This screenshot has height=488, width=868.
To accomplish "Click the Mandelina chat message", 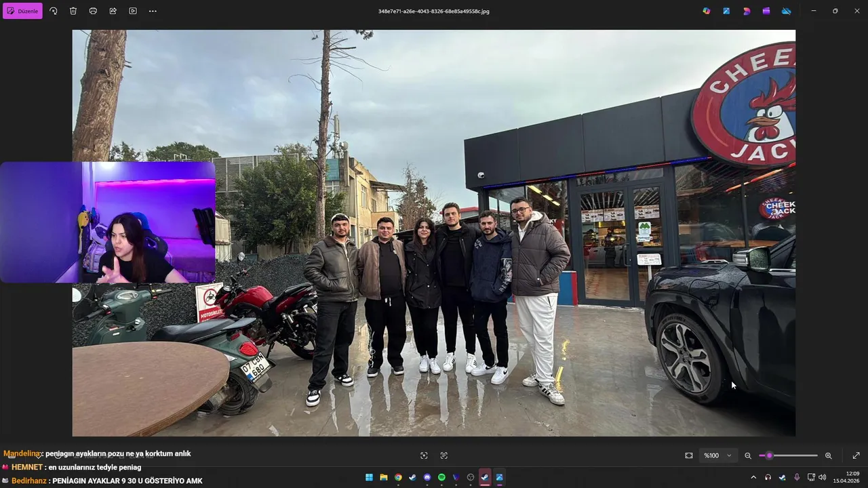I will pyautogui.click(x=97, y=453).
